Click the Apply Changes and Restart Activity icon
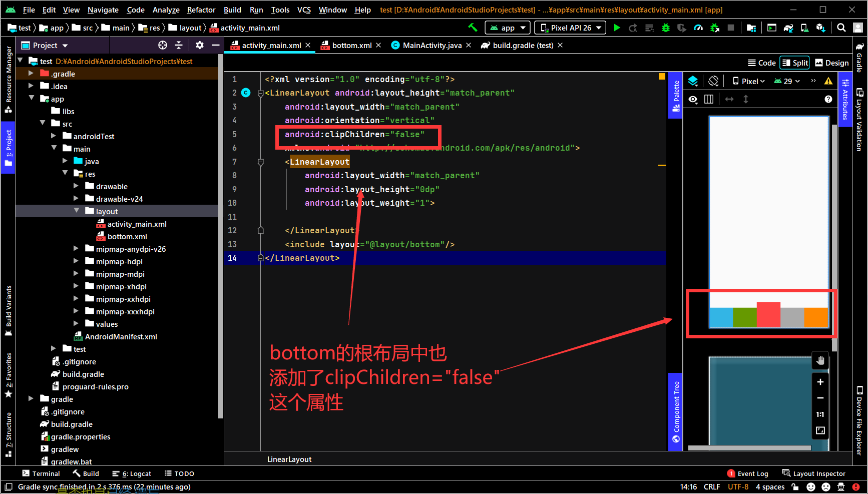The width and height of the screenshot is (868, 494). (633, 28)
